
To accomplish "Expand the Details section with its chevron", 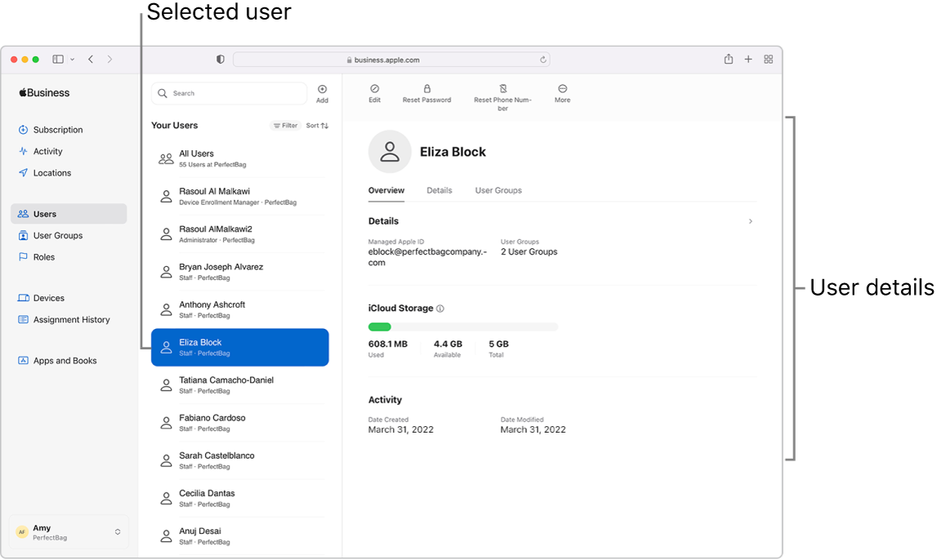I will (x=750, y=220).
